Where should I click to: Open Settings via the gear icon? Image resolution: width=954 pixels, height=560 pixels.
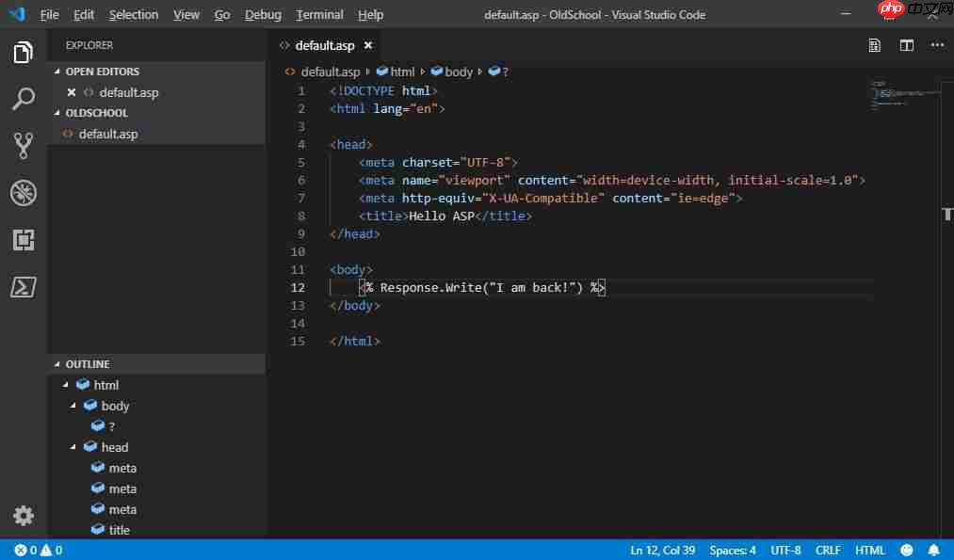click(x=24, y=516)
